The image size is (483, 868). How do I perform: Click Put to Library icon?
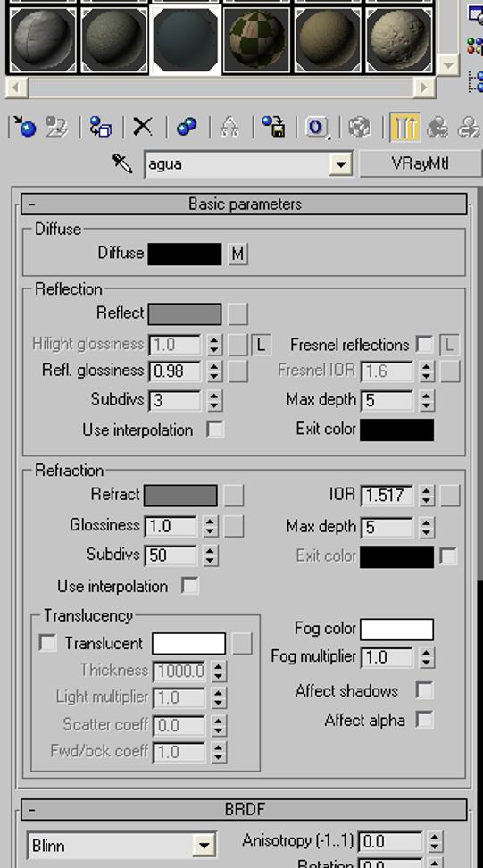point(273,127)
